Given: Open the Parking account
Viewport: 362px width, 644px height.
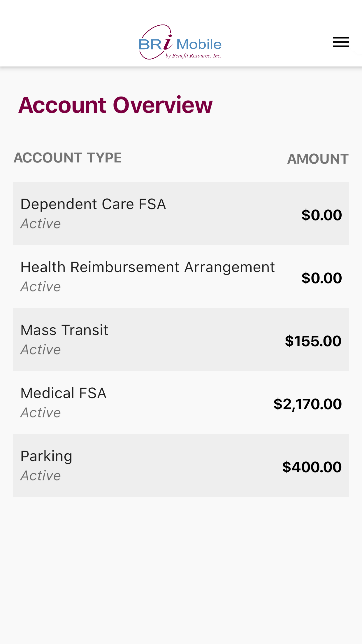Looking at the screenshot, I should pos(46,456).
